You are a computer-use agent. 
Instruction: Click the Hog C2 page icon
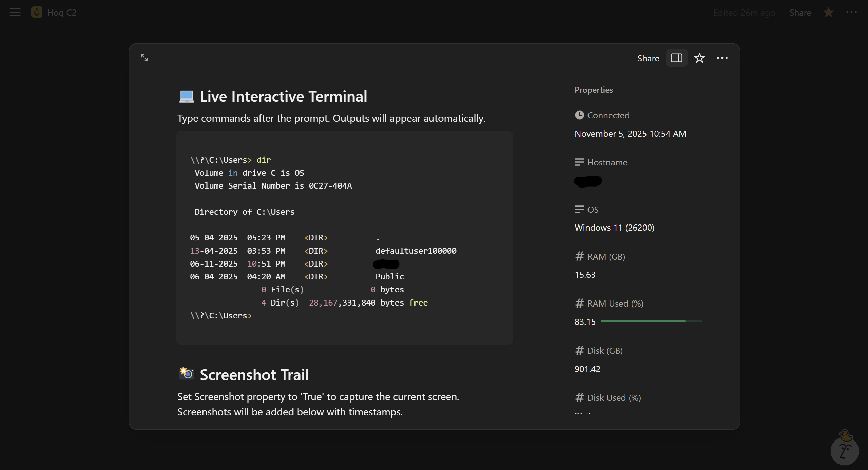(37, 13)
